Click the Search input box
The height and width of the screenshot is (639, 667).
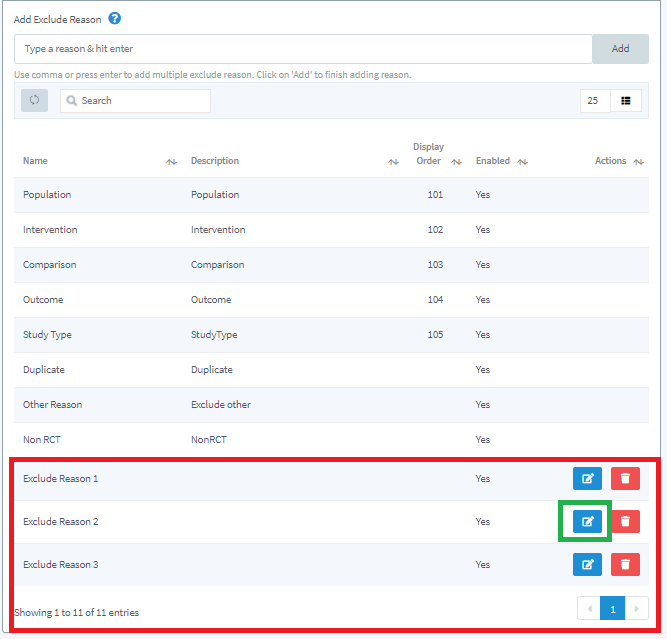(135, 101)
